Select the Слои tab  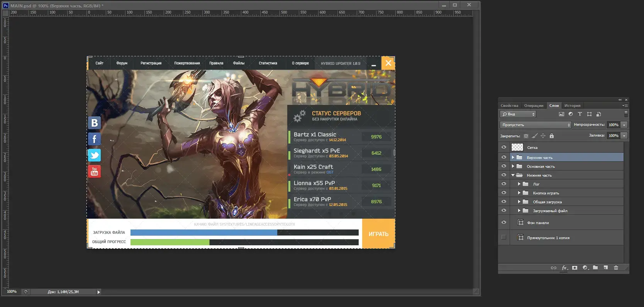coord(554,106)
